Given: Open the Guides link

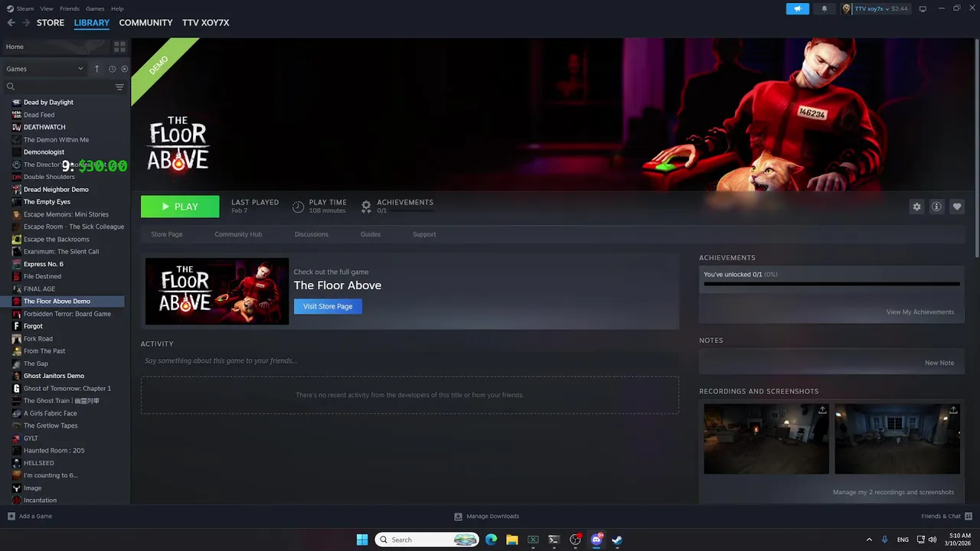Looking at the screenshot, I should click(x=371, y=234).
